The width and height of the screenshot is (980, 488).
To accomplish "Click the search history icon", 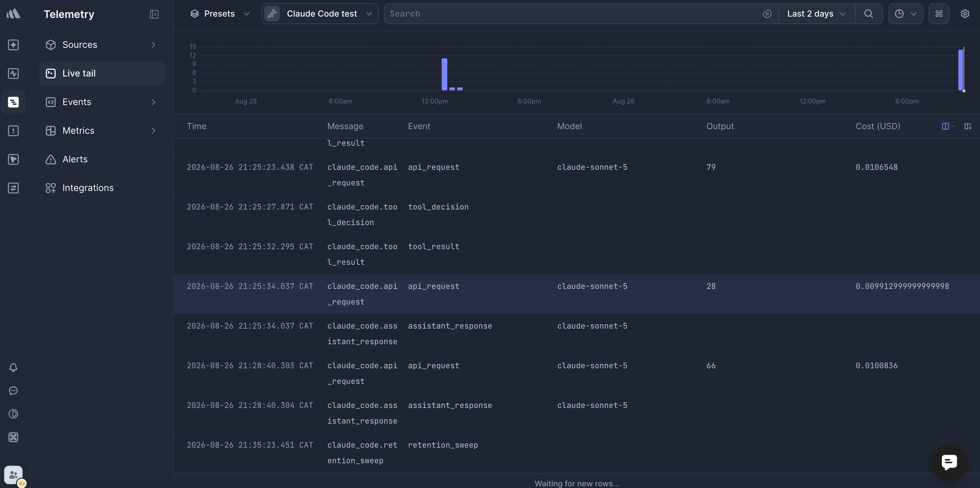I will point(767,14).
